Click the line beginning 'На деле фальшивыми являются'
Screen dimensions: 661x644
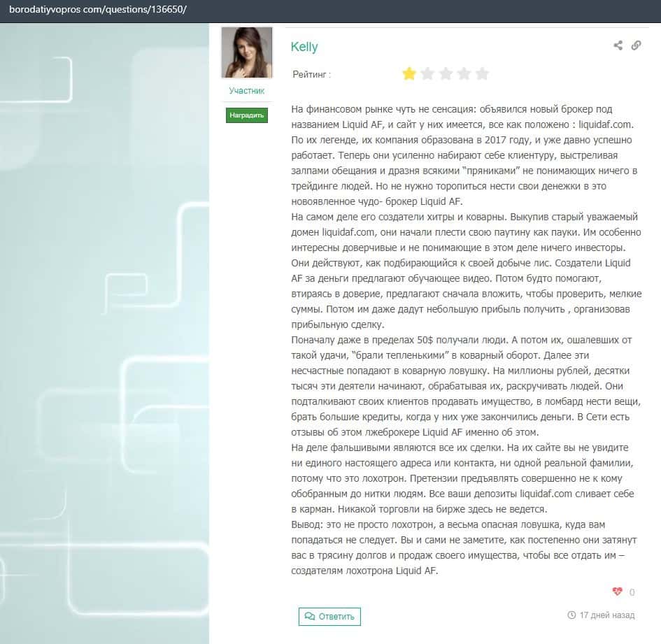(x=460, y=448)
